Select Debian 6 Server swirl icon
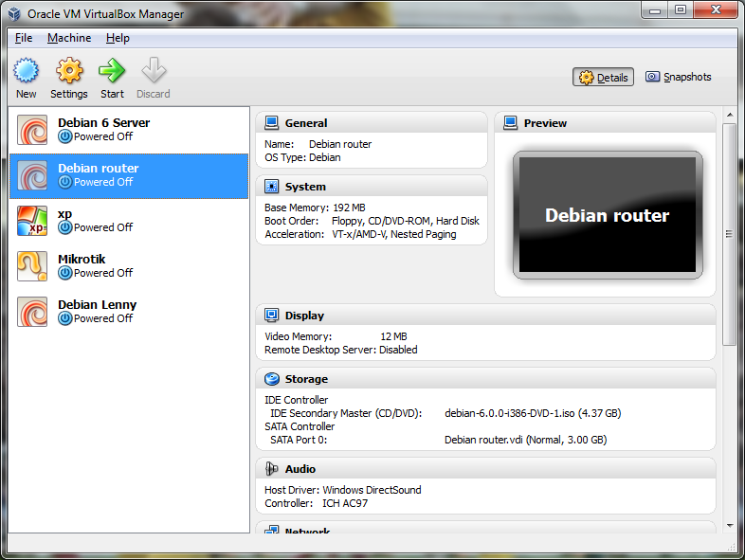 (32, 130)
